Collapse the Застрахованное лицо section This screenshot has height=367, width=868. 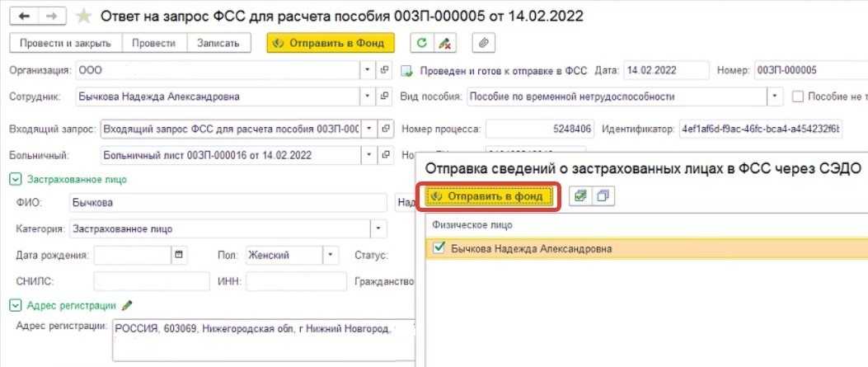[x=15, y=179]
